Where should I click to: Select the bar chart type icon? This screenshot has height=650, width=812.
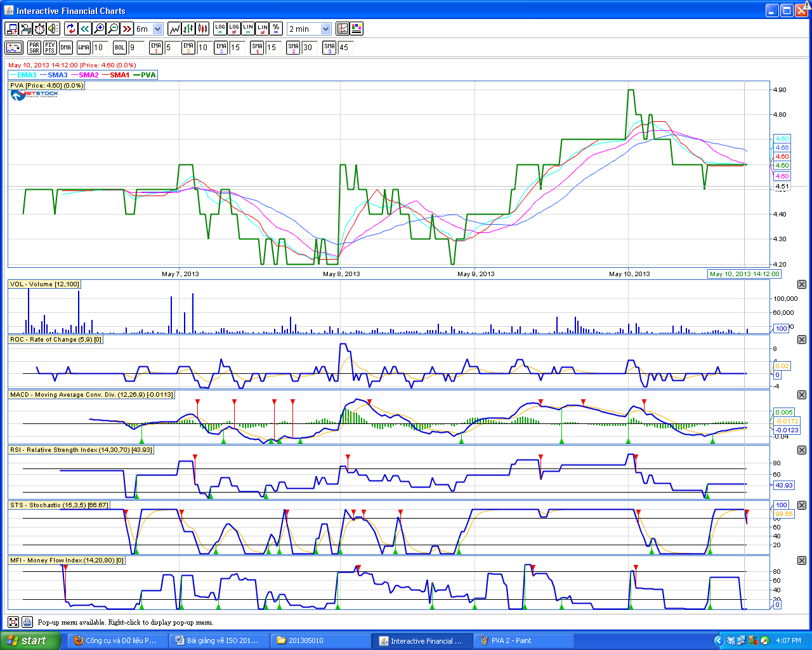[x=188, y=29]
